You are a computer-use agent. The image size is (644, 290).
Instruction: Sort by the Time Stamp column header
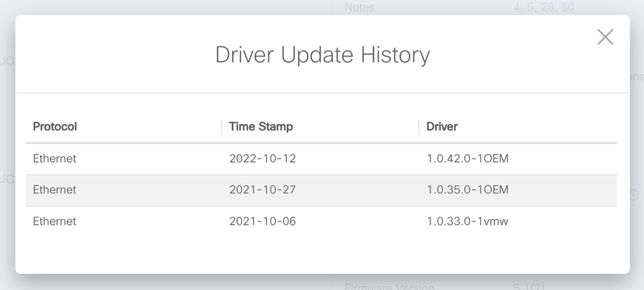click(261, 126)
